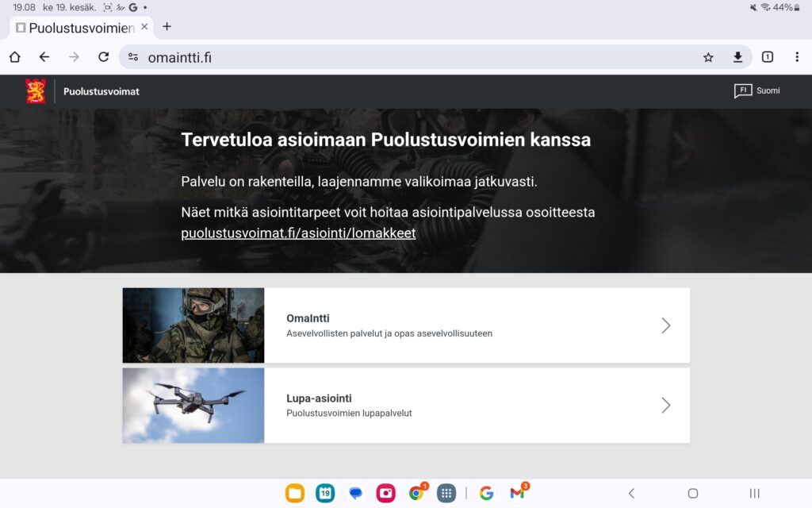
Task: Open the yellow file manager app in taskbar
Action: tap(295, 493)
